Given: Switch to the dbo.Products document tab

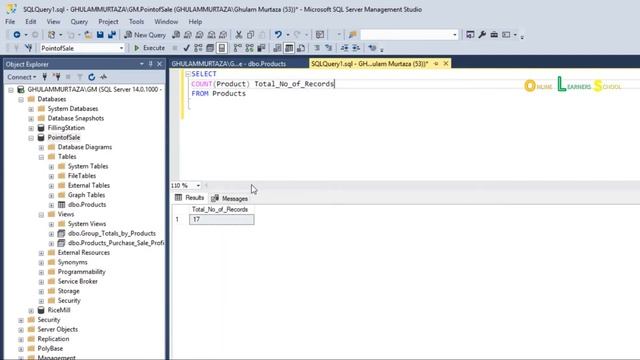Looking at the screenshot, I should (x=229, y=64).
